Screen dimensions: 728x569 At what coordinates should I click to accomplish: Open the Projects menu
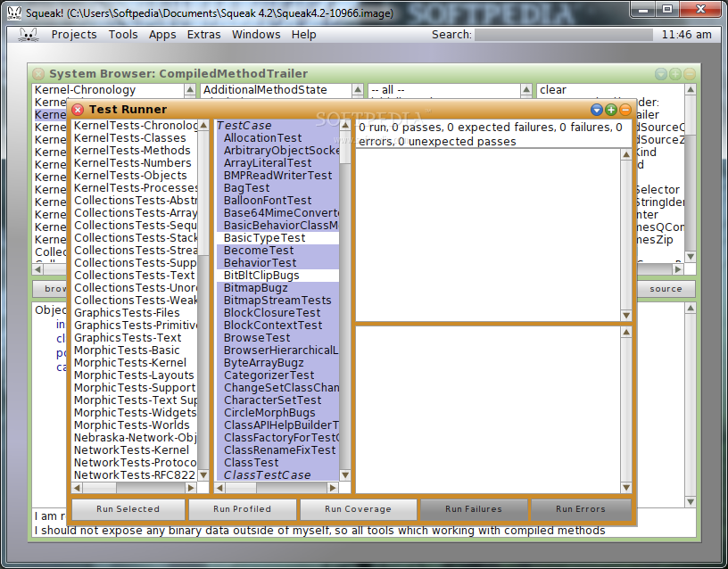tap(74, 35)
